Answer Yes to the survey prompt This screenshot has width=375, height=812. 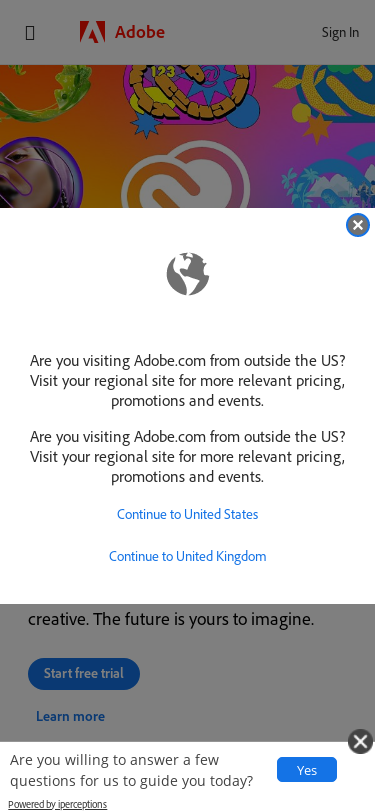coord(307,770)
